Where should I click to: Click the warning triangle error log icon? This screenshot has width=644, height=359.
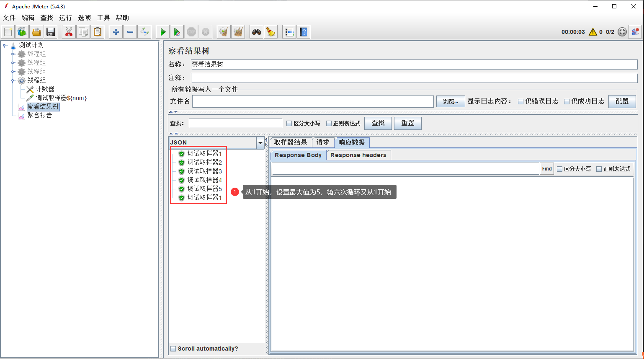point(592,32)
